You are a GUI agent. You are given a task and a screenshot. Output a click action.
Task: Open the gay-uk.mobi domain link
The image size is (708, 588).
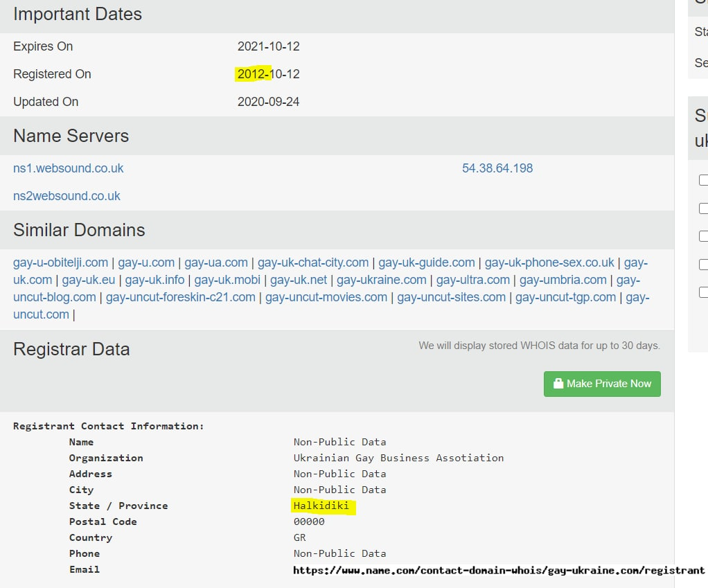coord(227,280)
